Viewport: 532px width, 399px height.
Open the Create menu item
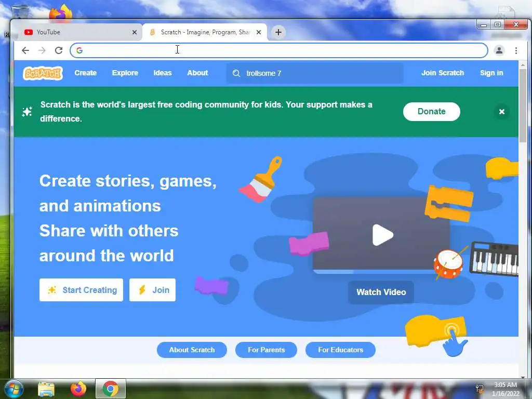click(x=86, y=73)
